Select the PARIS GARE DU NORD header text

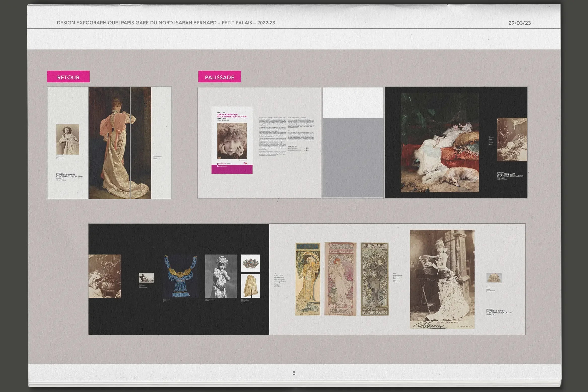pos(147,23)
